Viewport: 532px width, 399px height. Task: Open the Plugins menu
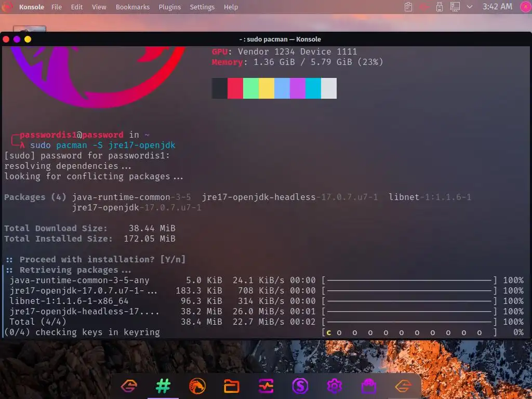[x=170, y=7]
